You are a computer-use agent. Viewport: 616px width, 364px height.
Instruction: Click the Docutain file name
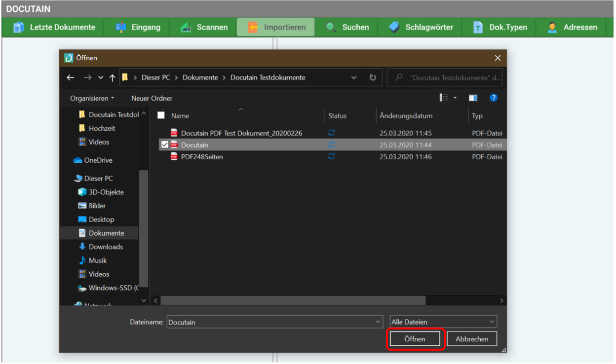(194, 145)
